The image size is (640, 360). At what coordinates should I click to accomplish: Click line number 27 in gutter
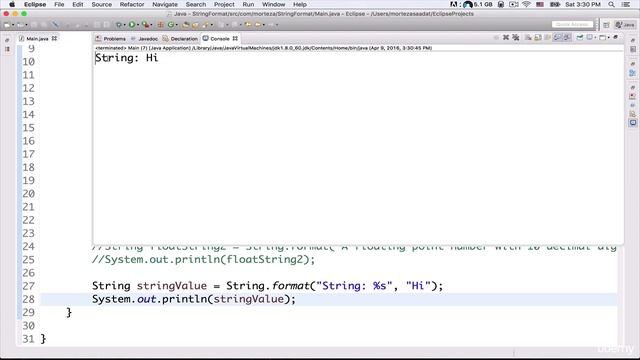[x=29, y=286]
